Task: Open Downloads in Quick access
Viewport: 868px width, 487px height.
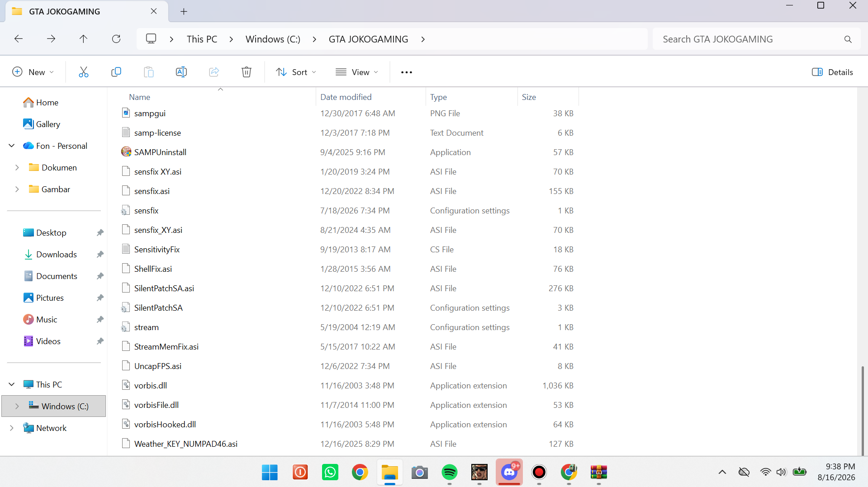Action: click(57, 255)
